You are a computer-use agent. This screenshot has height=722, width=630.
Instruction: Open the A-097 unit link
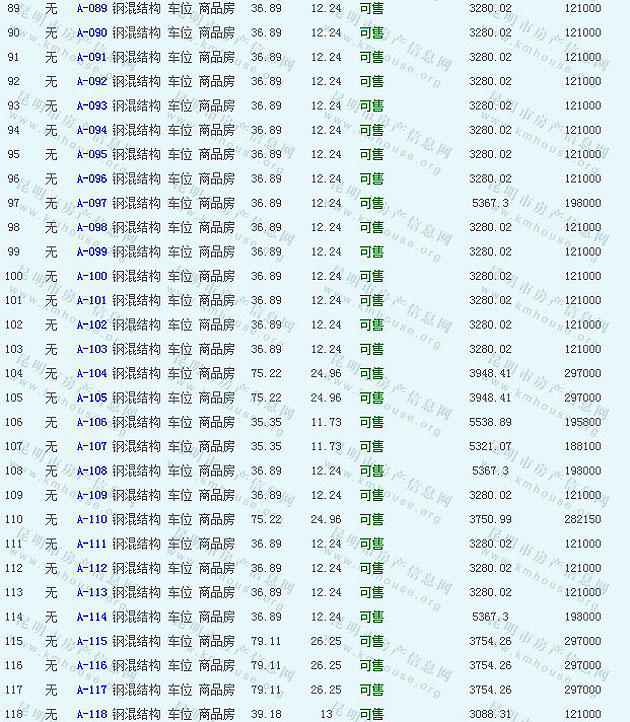pyautogui.click(x=91, y=203)
